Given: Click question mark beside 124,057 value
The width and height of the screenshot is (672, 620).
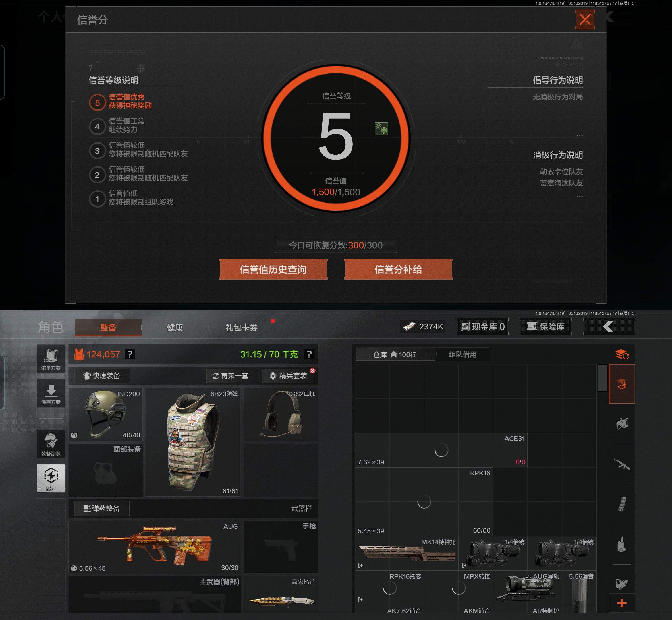Looking at the screenshot, I should click(x=130, y=354).
